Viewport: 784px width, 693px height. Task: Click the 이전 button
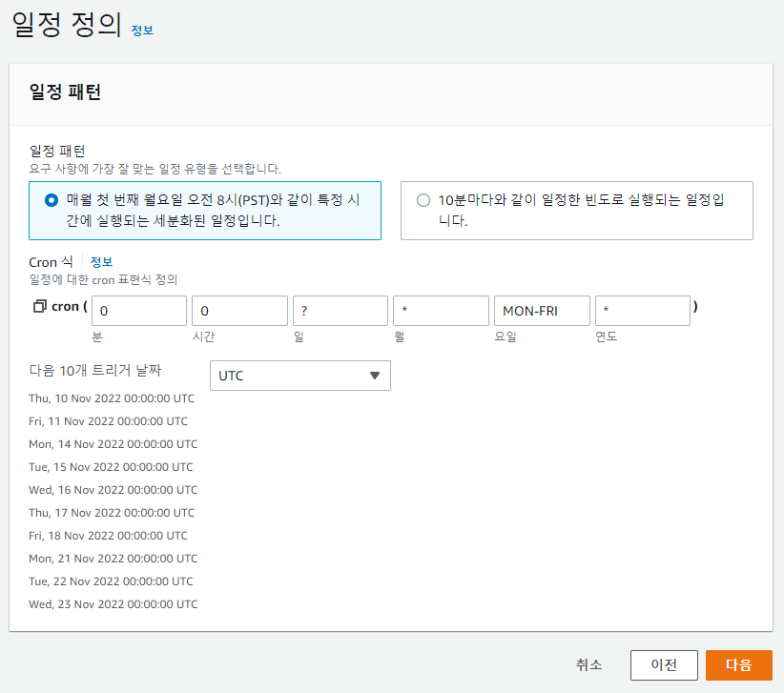[664, 665]
